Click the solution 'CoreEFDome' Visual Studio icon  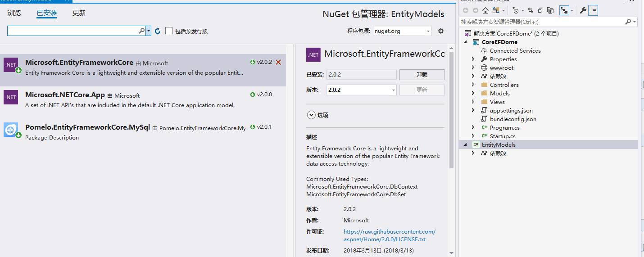point(468,34)
